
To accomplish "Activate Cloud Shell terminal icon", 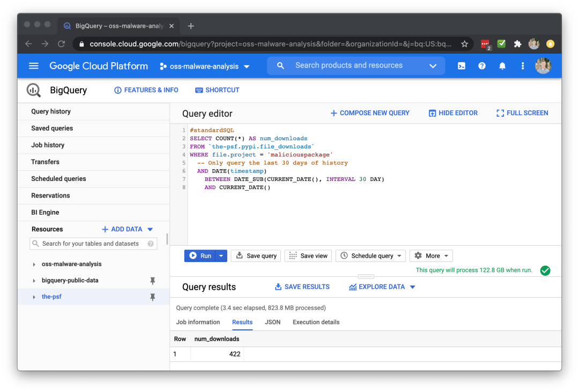I will (x=461, y=66).
